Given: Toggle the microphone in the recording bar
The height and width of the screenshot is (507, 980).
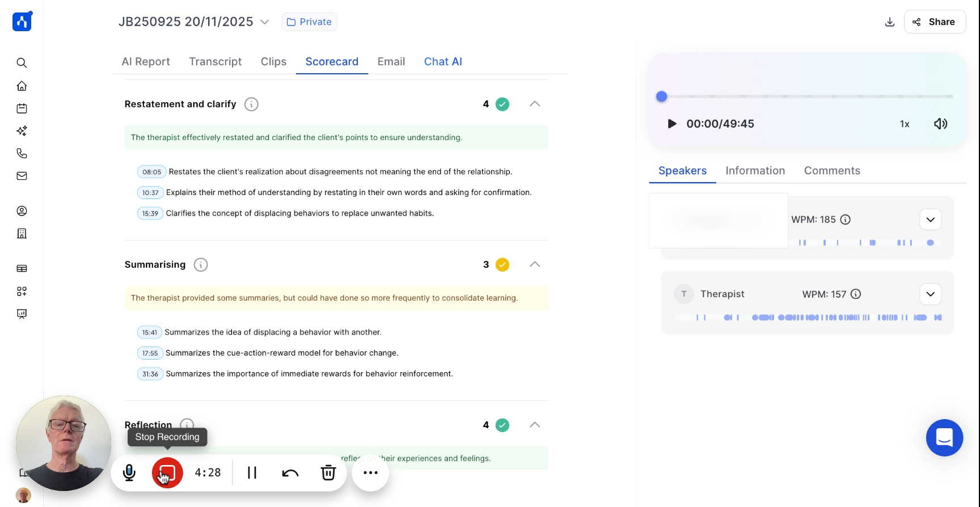Looking at the screenshot, I should (129, 472).
